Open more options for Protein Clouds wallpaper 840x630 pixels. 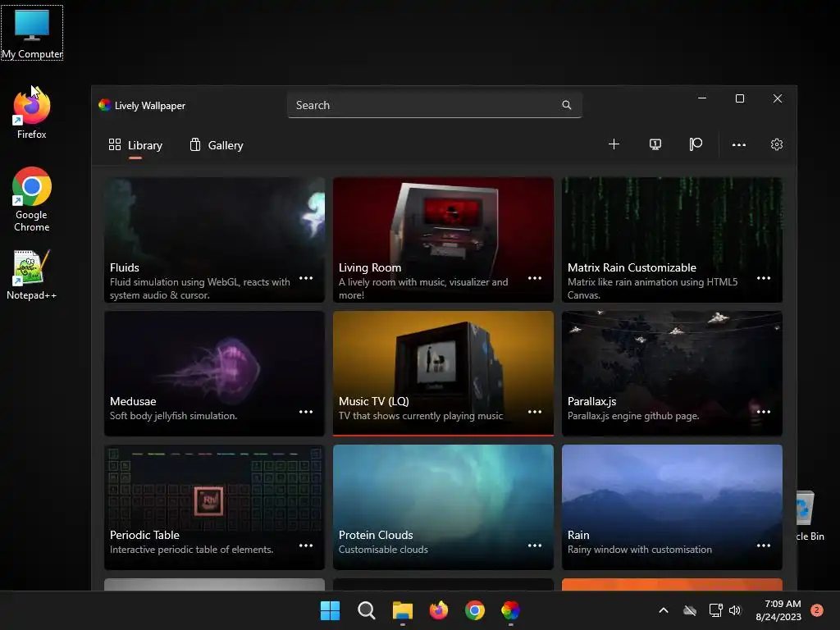coord(535,546)
